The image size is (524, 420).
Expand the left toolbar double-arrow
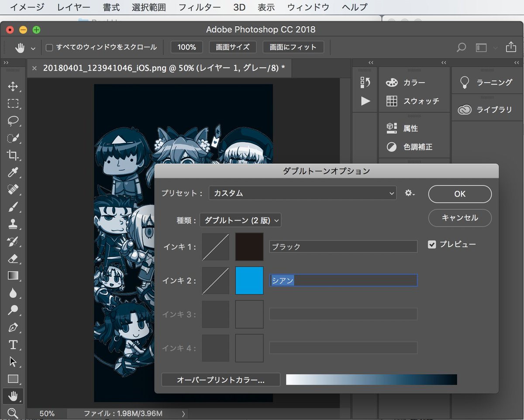click(x=6, y=63)
